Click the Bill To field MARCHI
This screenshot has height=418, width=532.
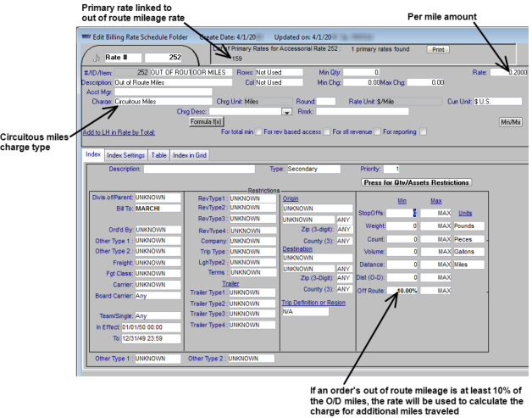(158, 209)
